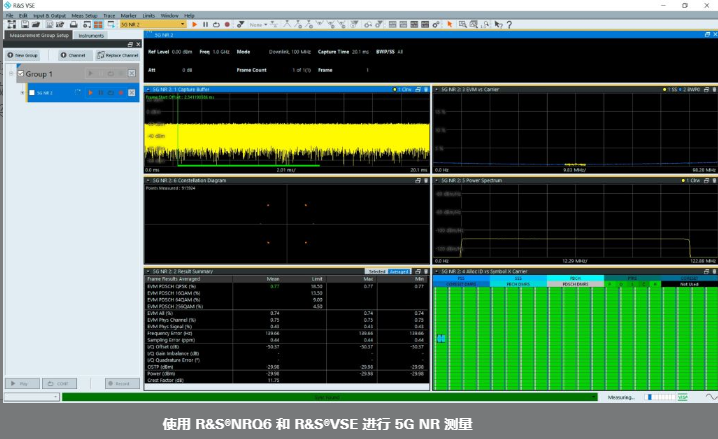Click the open folder icon in the toolbar
Screen dimensions: 718x439
coord(36,24)
